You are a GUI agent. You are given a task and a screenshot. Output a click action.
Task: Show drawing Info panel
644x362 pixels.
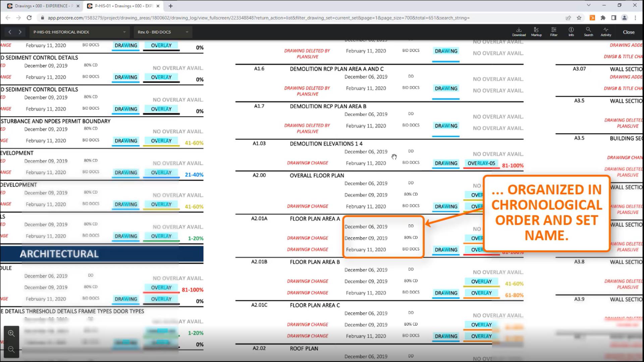click(x=571, y=32)
